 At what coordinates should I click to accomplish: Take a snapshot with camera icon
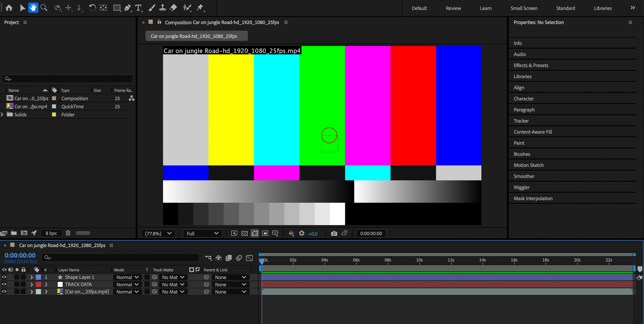click(334, 234)
